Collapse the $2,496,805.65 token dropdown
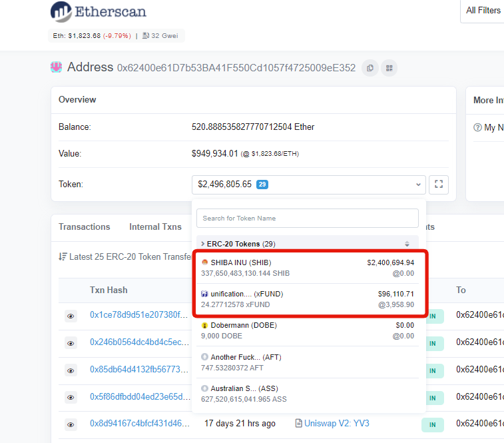The width and height of the screenshot is (504, 443). click(308, 185)
